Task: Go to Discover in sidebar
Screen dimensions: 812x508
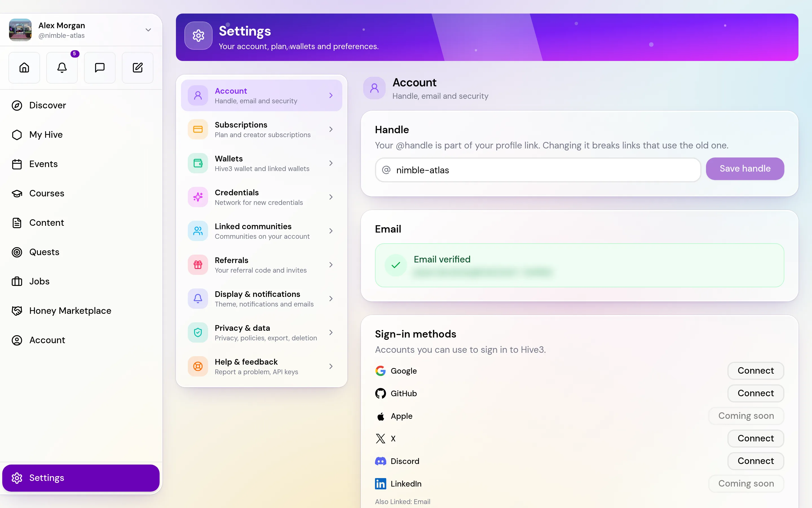Action: point(81,106)
